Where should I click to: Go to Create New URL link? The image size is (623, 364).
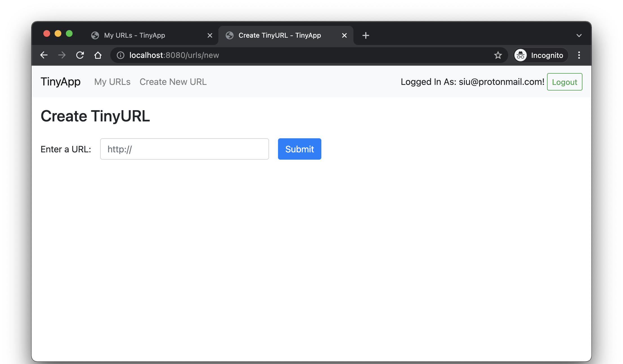(173, 82)
